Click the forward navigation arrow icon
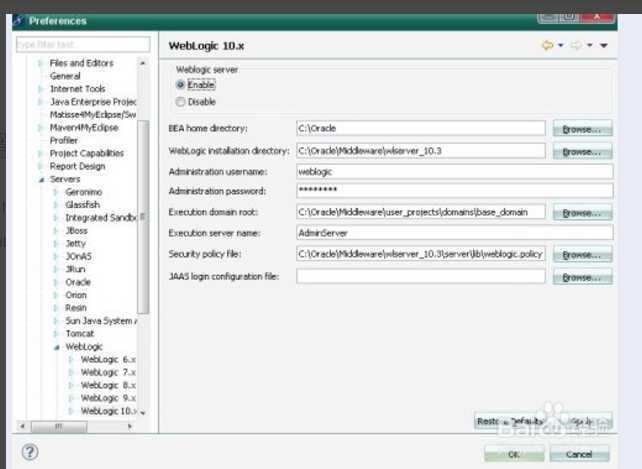Image resolution: width=642 pixels, height=469 pixels. (576, 45)
